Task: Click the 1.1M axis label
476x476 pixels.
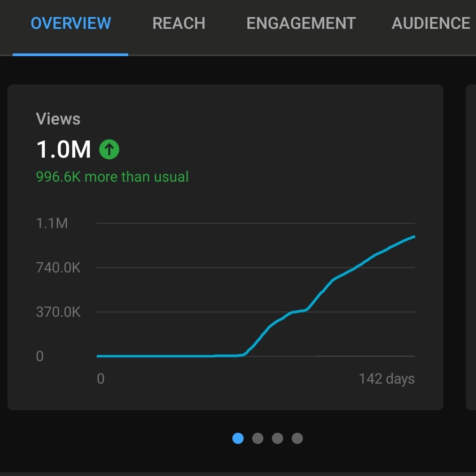Action: pos(52,223)
